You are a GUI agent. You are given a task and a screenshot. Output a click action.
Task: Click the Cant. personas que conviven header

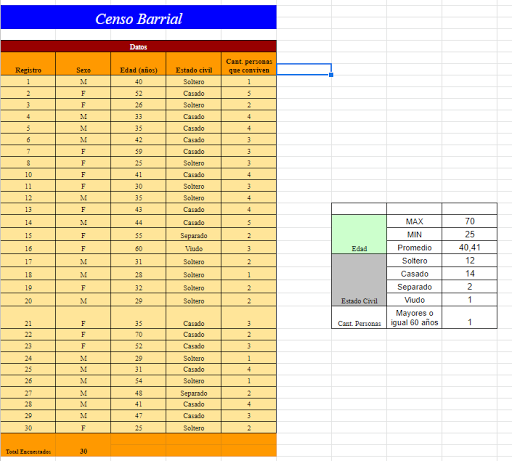click(x=249, y=64)
